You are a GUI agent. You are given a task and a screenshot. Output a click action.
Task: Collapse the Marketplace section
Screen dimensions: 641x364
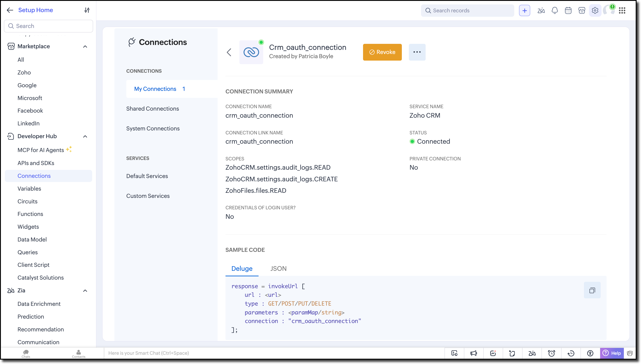85,46
